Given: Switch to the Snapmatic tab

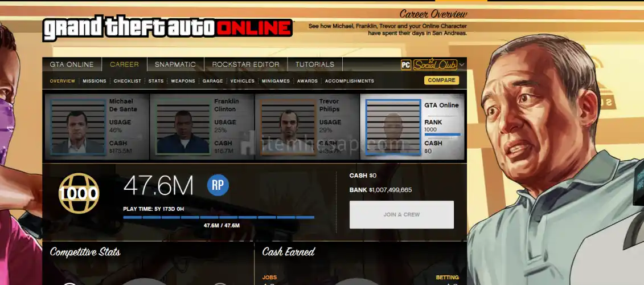Looking at the screenshot, I should pyautogui.click(x=175, y=64).
